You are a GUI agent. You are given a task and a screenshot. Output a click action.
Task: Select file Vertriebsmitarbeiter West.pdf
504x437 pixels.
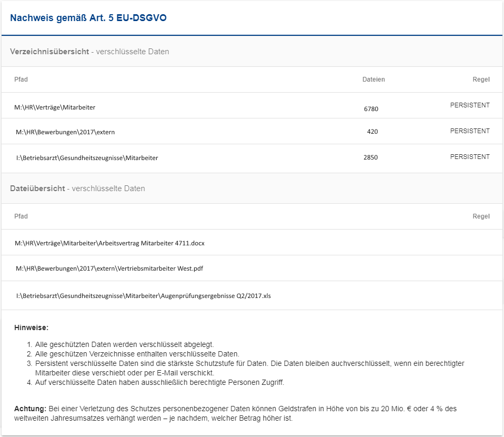(109, 269)
